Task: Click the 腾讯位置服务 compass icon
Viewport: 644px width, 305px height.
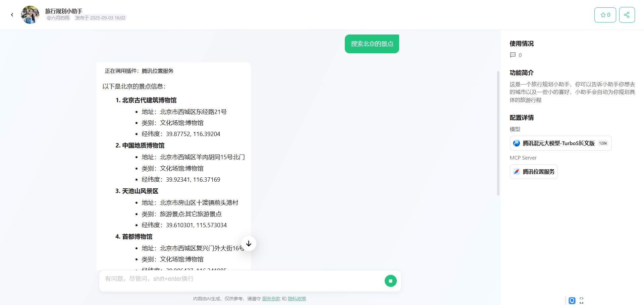Action: click(517, 172)
